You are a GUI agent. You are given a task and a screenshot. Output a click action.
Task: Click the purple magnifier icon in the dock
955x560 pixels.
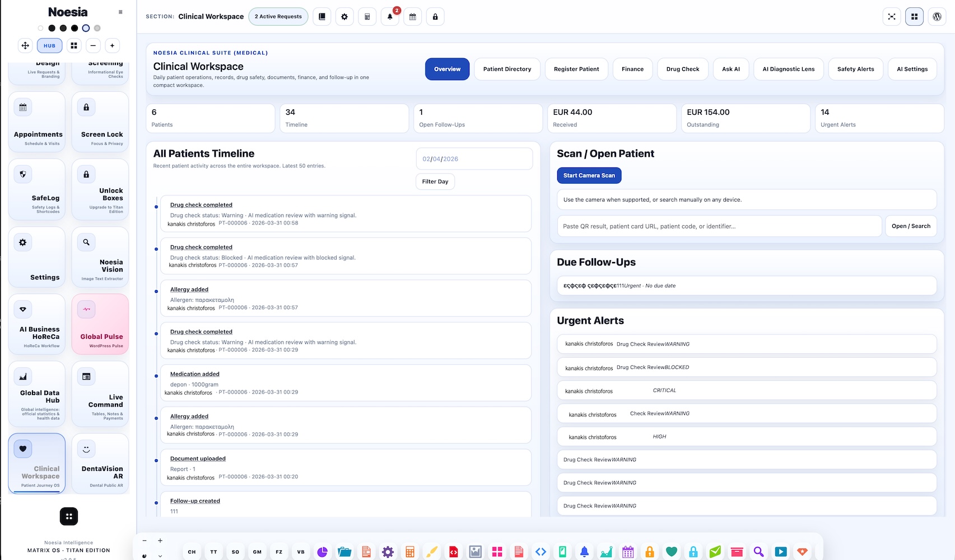[758, 552]
